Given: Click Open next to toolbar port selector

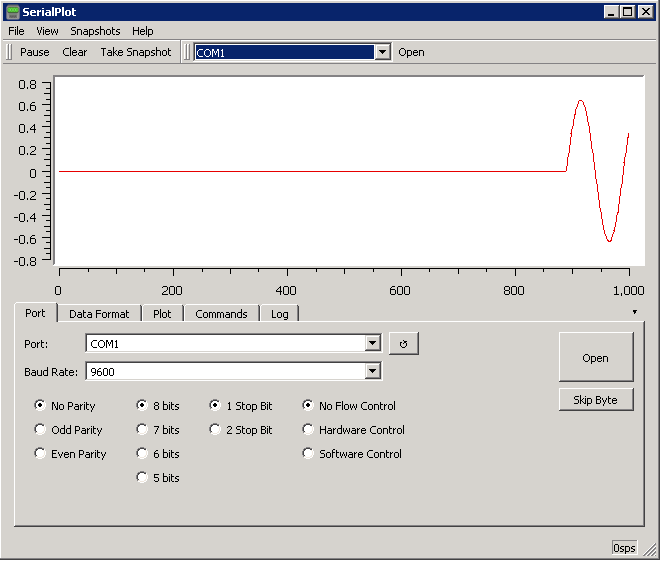Looking at the screenshot, I should pos(411,52).
